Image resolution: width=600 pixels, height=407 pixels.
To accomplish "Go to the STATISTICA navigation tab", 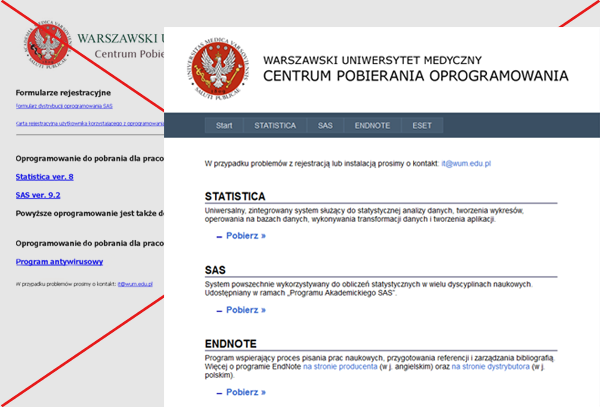I will click(x=275, y=126).
